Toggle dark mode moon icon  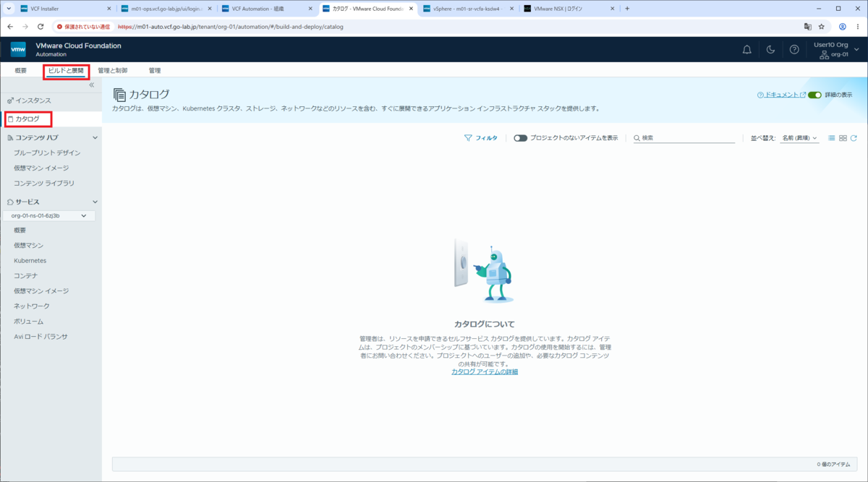pos(771,50)
